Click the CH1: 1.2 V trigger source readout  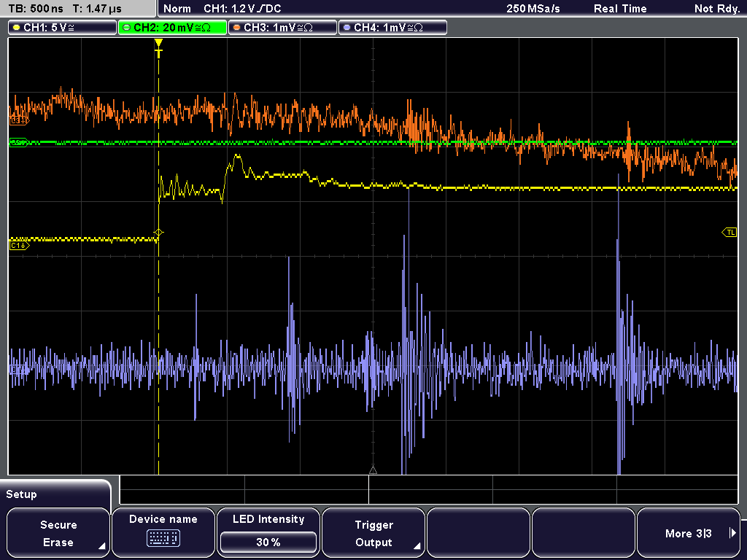click(242, 9)
